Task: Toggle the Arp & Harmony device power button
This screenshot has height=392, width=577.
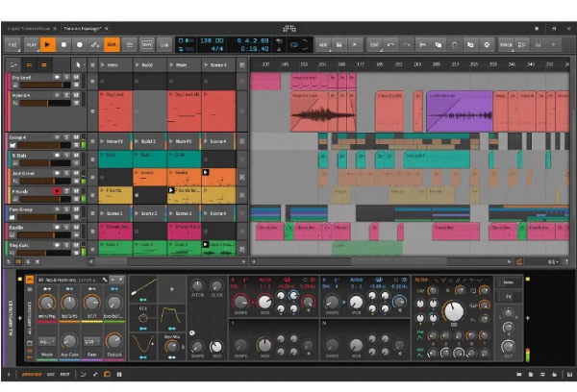Action: pyautogui.click(x=30, y=280)
